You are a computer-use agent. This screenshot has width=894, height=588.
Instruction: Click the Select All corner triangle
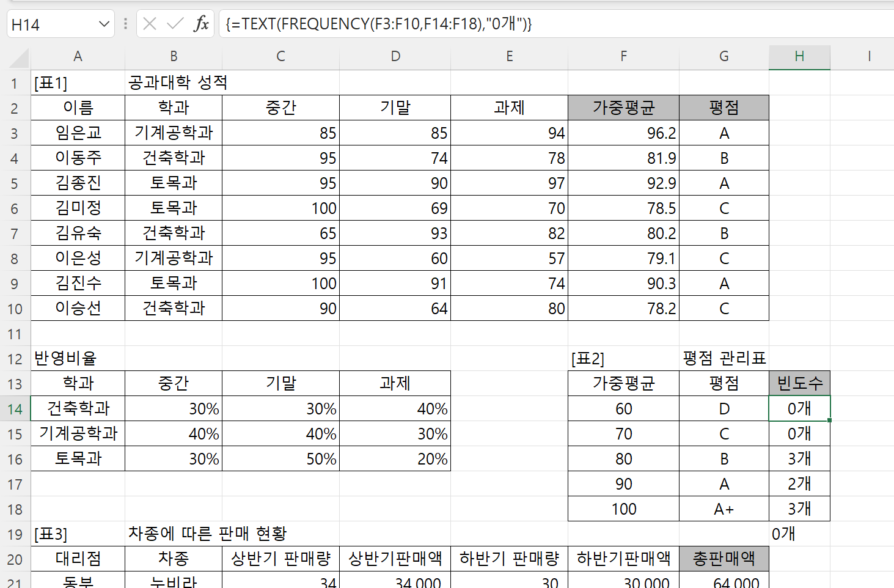tap(20, 58)
